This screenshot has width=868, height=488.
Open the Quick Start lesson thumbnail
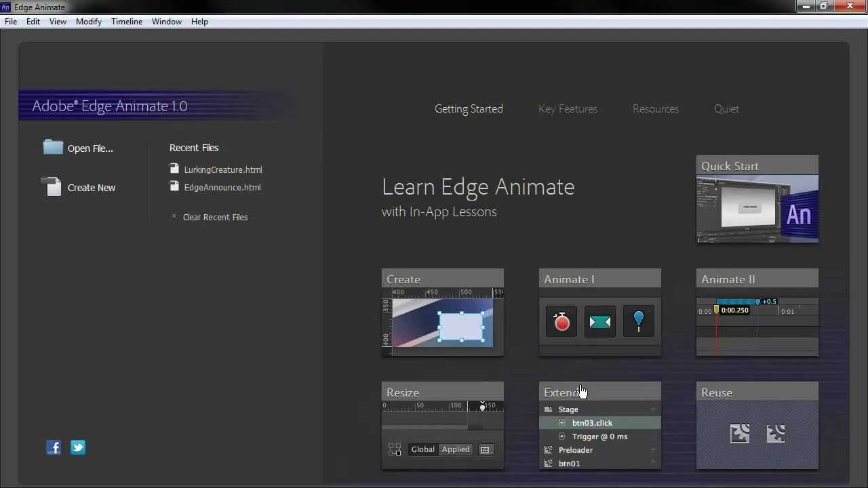757,209
